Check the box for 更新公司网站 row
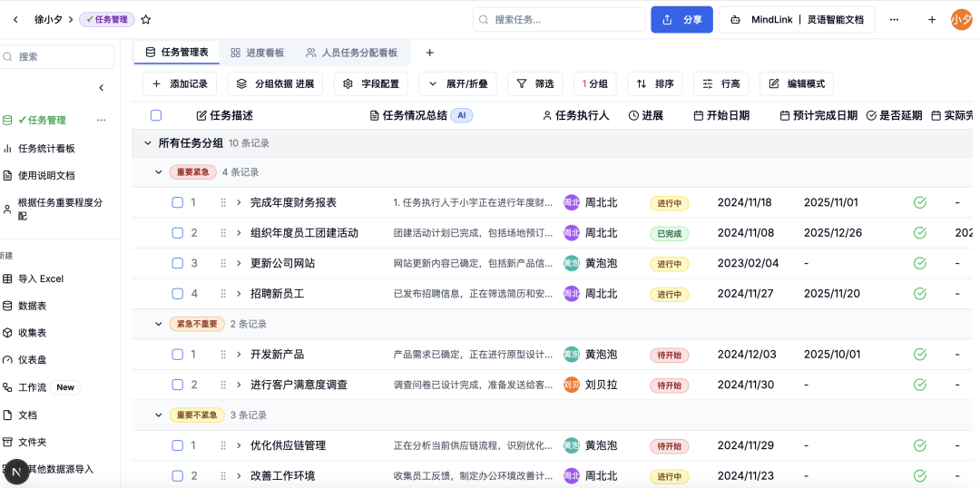Image resolution: width=980 pixels, height=488 pixels. (x=178, y=263)
